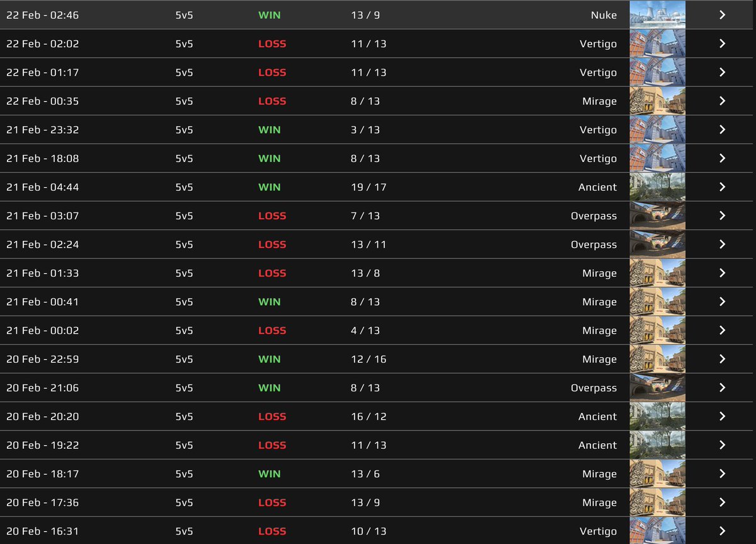
Task: Select score 12 / 16
Action: [369, 359]
